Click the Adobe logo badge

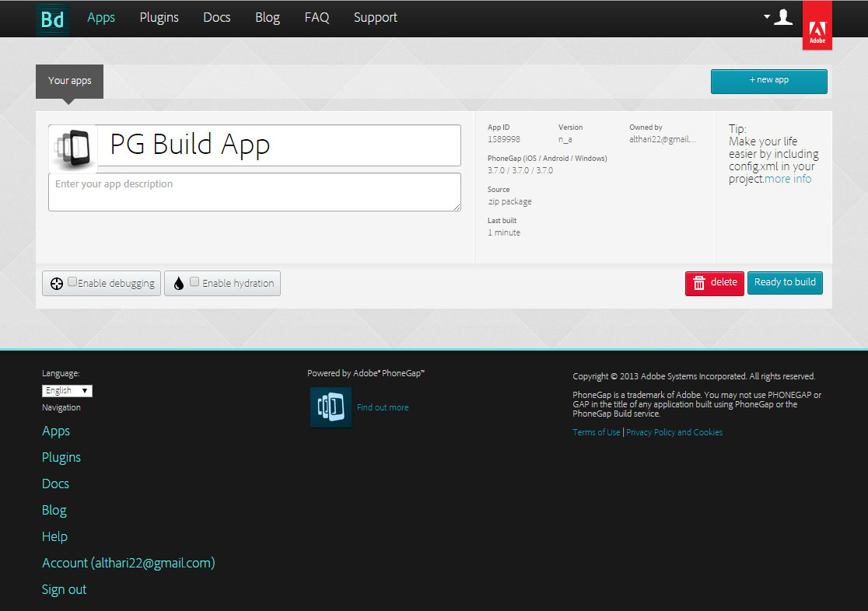click(x=817, y=26)
